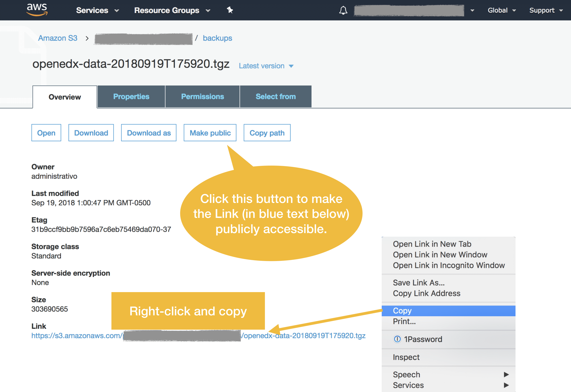Open the Latest version dropdown
The width and height of the screenshot is (571, 392).
(266, 66)
